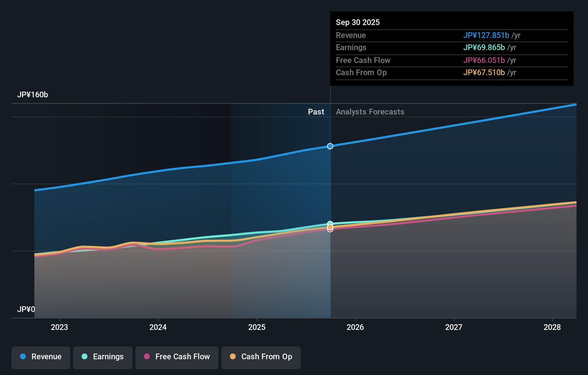Select the teal Earnings data point marker

tap(330, 223)
